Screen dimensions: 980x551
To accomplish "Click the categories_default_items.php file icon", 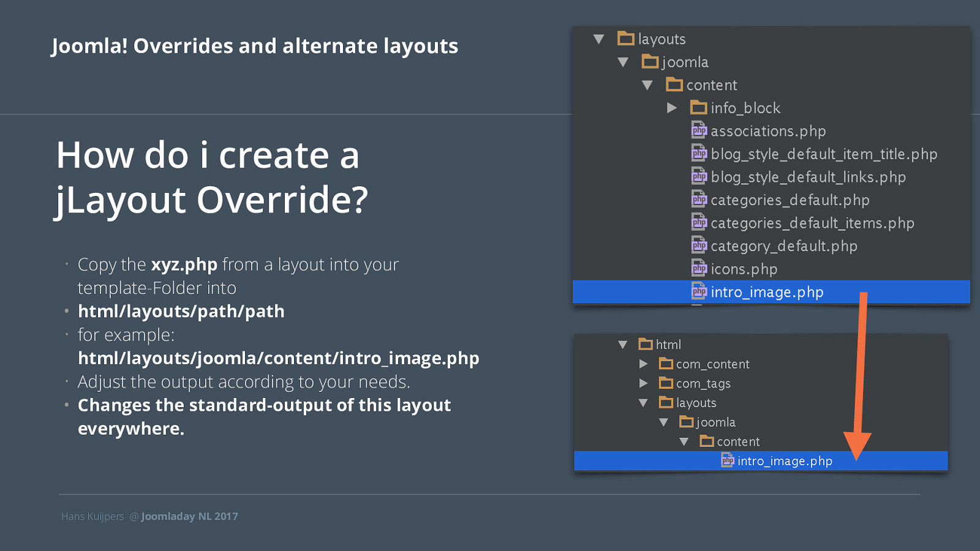I will tap(699, 222).
